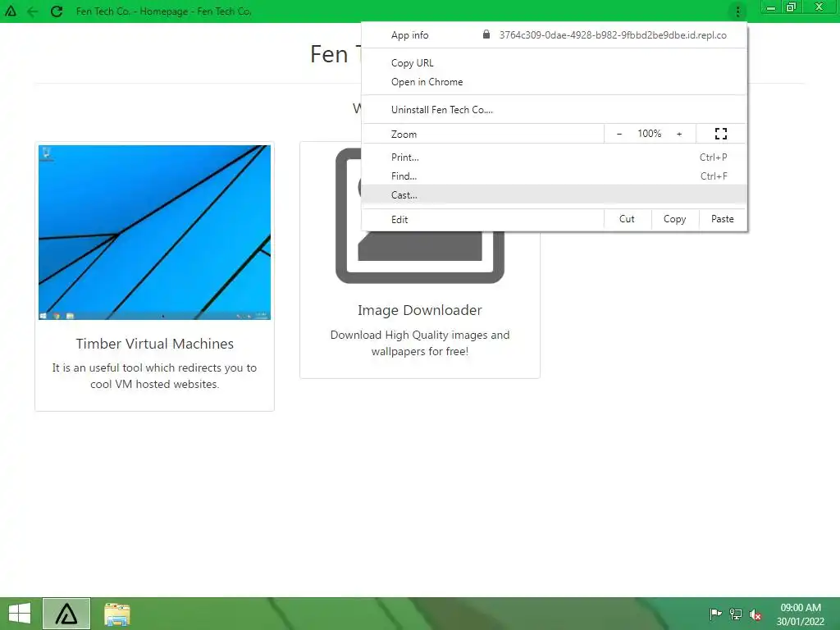Select Copy URL from the menu
This screenshot has width=840, height=630.
pos(554,62)
